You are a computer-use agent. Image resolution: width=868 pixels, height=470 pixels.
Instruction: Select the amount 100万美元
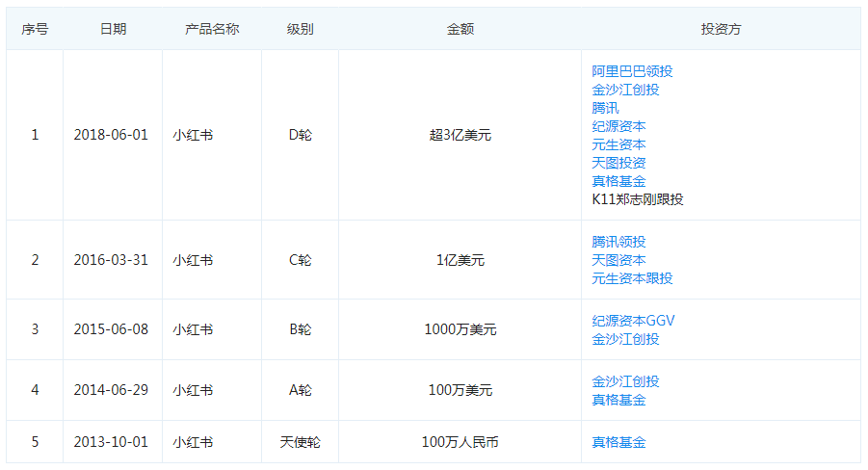point(460,390)
